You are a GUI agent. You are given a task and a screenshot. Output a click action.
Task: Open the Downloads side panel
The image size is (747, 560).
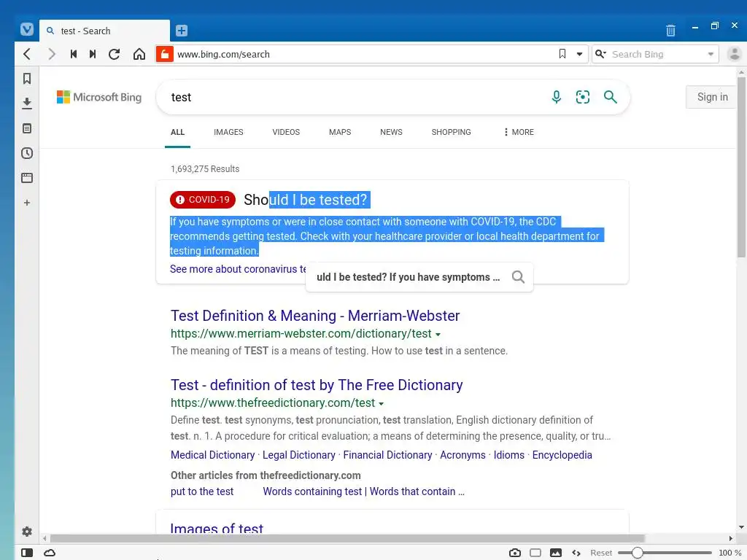[27, 104]
